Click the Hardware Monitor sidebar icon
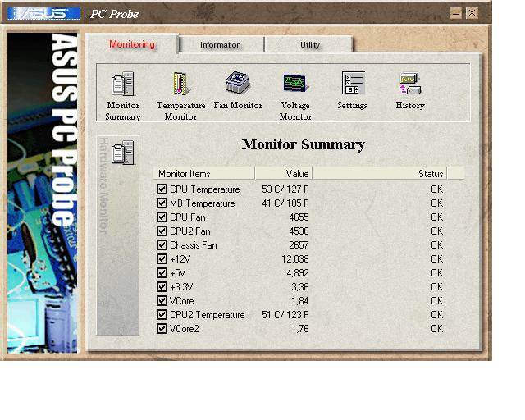Viewport: 525px width, 420px height. point(122,153)
